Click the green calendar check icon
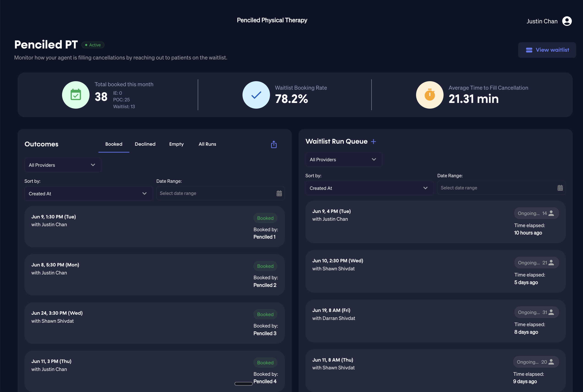The image size is (583, 392). pyautogui.click(x=76, y=95)
